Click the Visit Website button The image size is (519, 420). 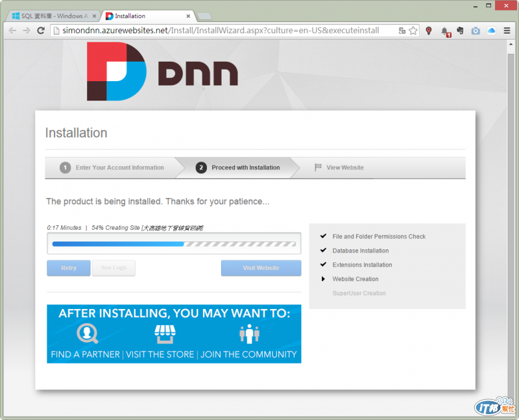pyautogui.click(x=261, y=267)
